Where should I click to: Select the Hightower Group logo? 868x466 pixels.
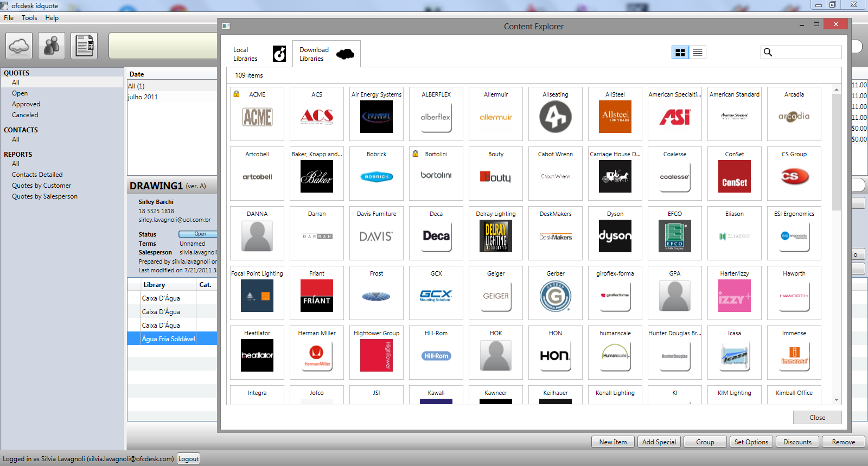click(376, 355)
